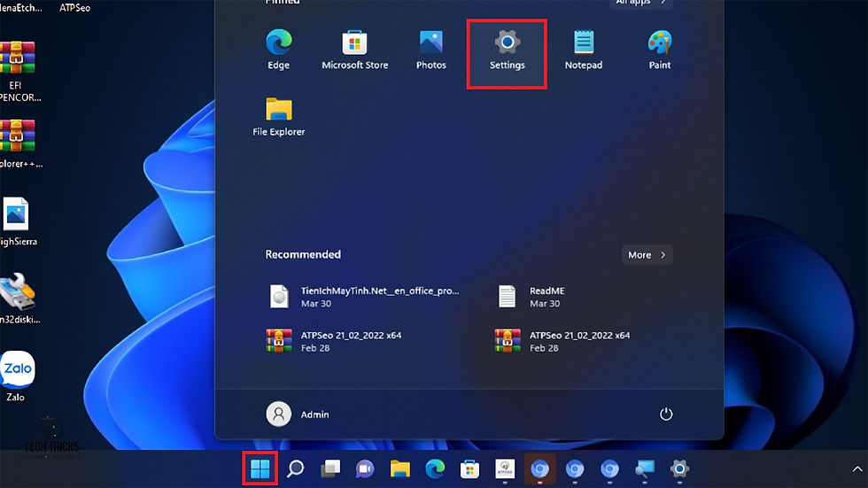This screenshot has width=868, height=488.
Task: Open the Microsoft Store taskbar icon
Action: [x=469, y=469]
